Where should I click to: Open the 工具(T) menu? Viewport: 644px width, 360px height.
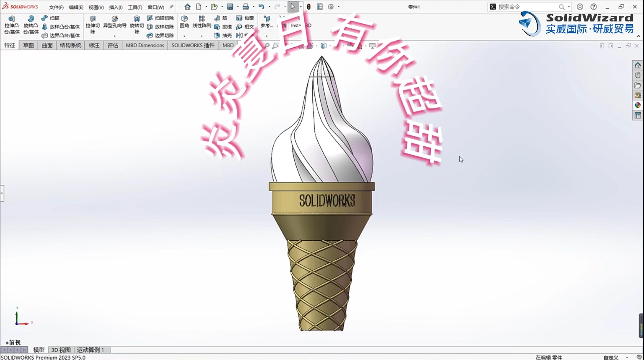(135, 7)
